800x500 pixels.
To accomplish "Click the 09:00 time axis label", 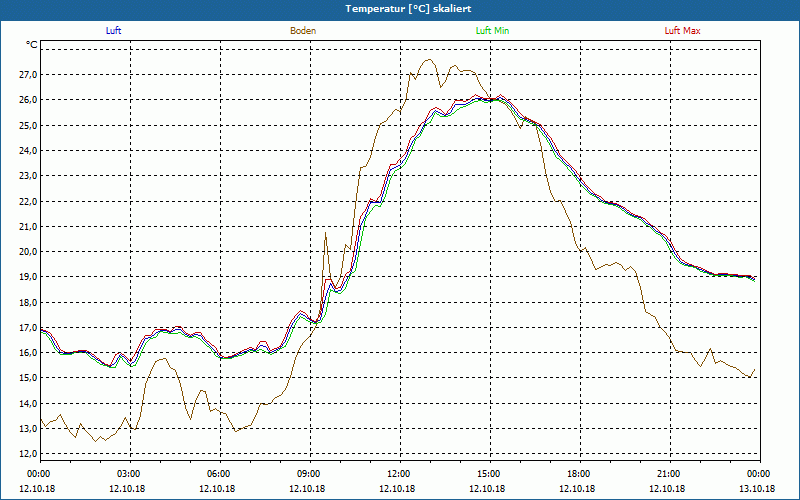I will tap(310, 474).
